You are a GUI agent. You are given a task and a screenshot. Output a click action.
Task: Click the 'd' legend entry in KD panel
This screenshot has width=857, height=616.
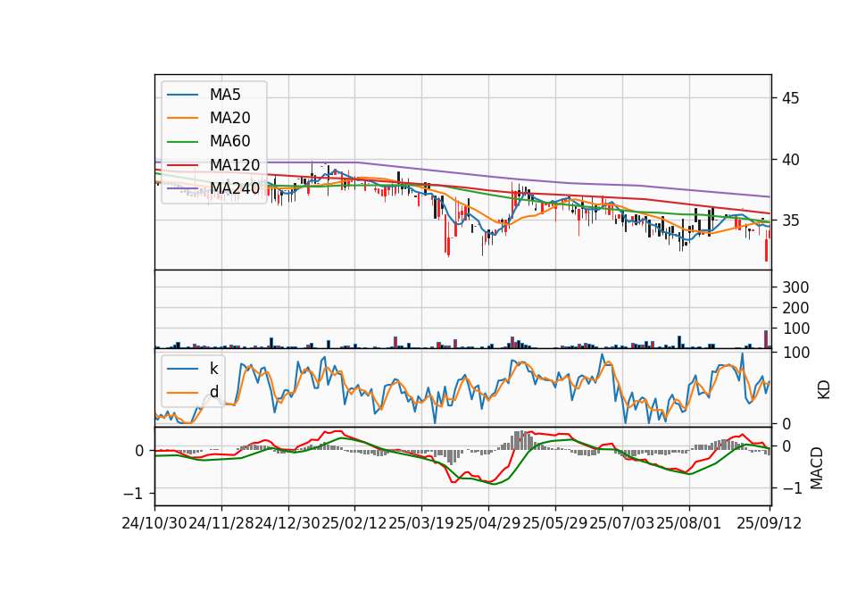pyautogui.click(x=213, y=392)
